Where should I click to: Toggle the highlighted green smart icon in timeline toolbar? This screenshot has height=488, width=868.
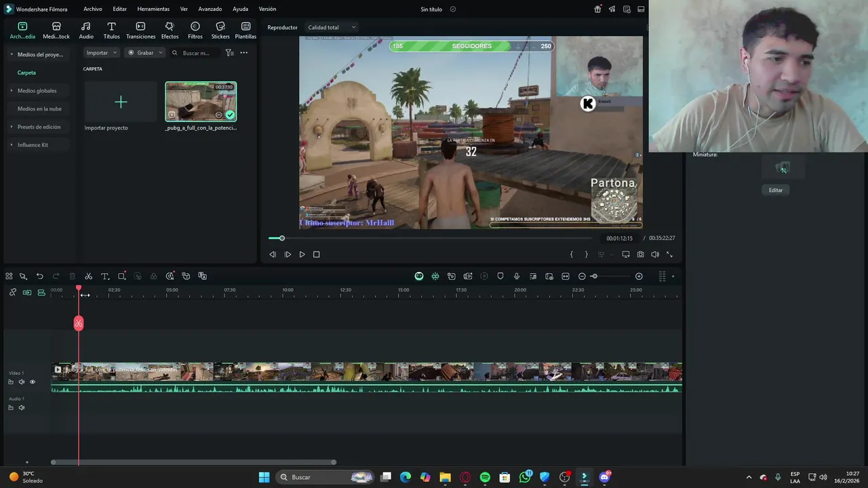[x=419, y=276]
